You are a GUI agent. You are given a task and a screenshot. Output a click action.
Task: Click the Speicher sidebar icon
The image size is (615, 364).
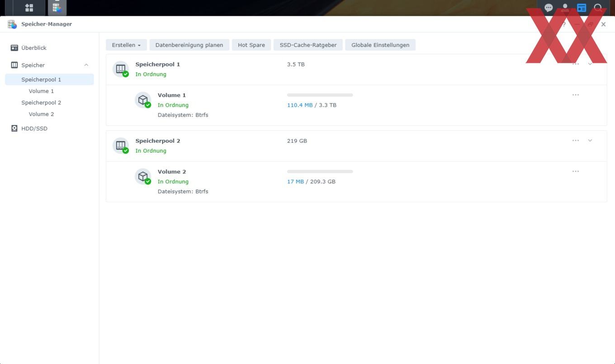click(14, 65)
